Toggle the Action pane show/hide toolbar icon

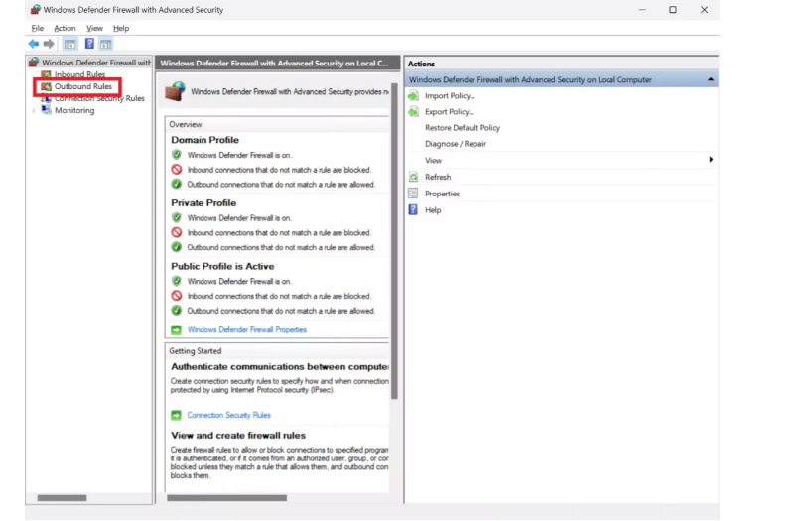(105, 44)
